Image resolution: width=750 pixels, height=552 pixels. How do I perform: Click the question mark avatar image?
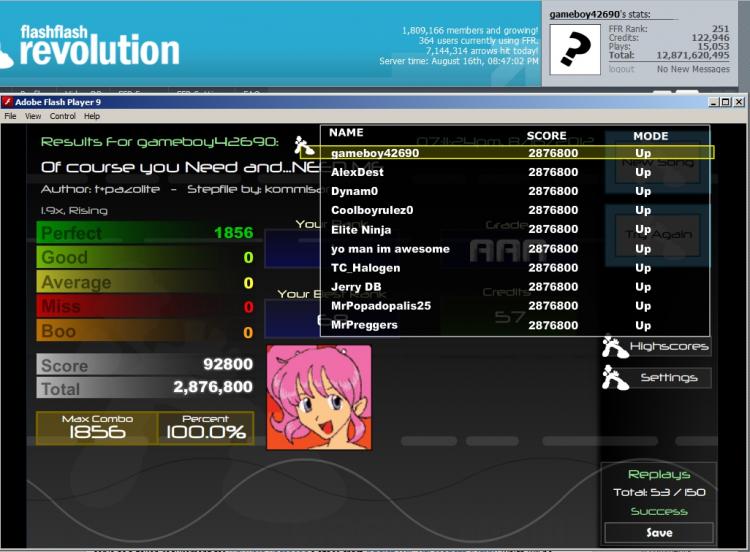[575, 50]
